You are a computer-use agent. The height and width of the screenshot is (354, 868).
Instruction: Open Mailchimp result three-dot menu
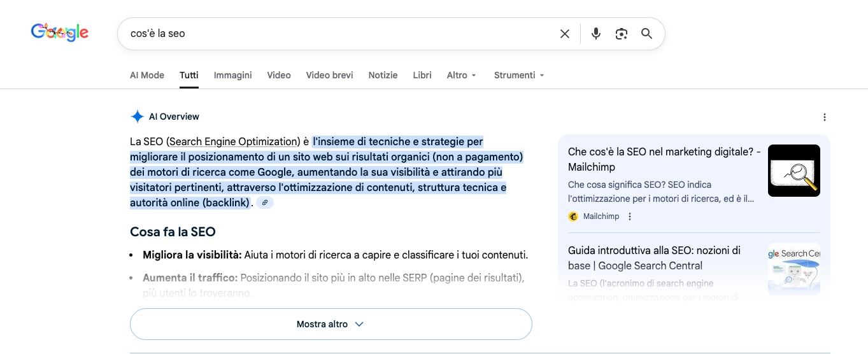pyautogui.click(x=630, y=216)
